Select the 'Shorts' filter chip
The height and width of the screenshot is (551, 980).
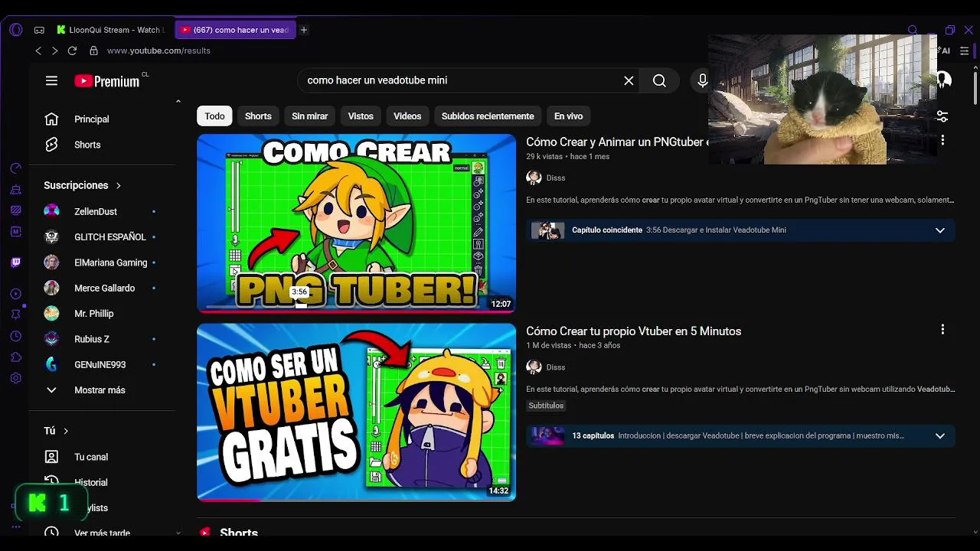pos(258,116)
